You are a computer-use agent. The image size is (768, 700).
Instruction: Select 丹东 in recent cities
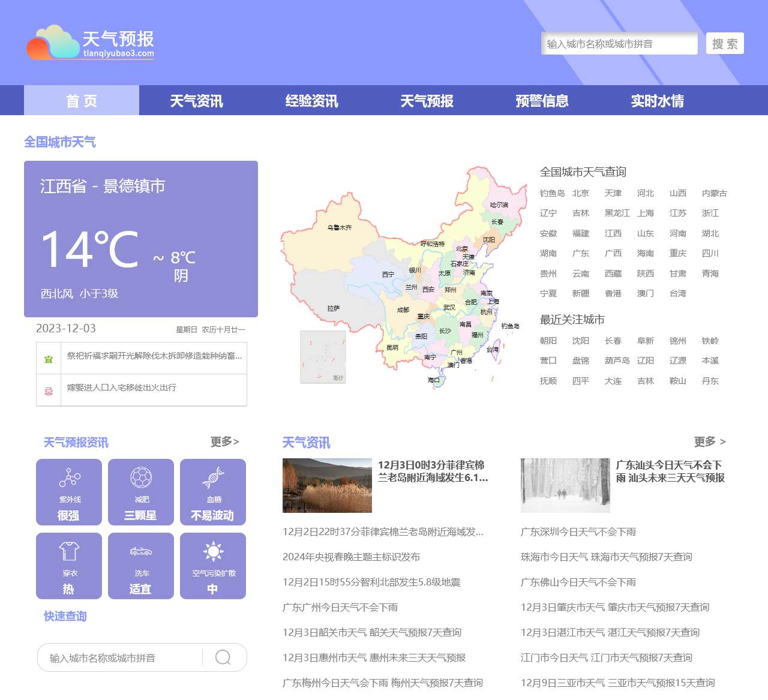710,381
